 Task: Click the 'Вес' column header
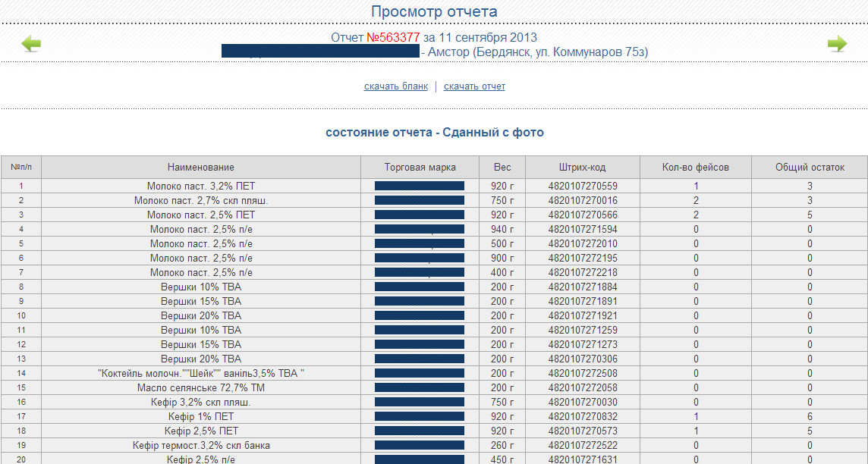[x=502, y=168]
